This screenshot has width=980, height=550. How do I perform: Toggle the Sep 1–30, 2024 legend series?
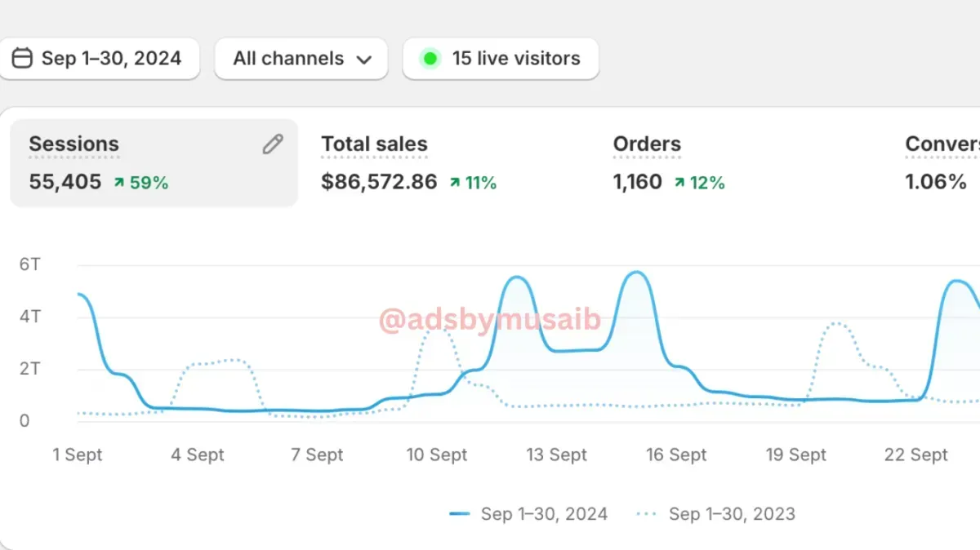point(544,514)
